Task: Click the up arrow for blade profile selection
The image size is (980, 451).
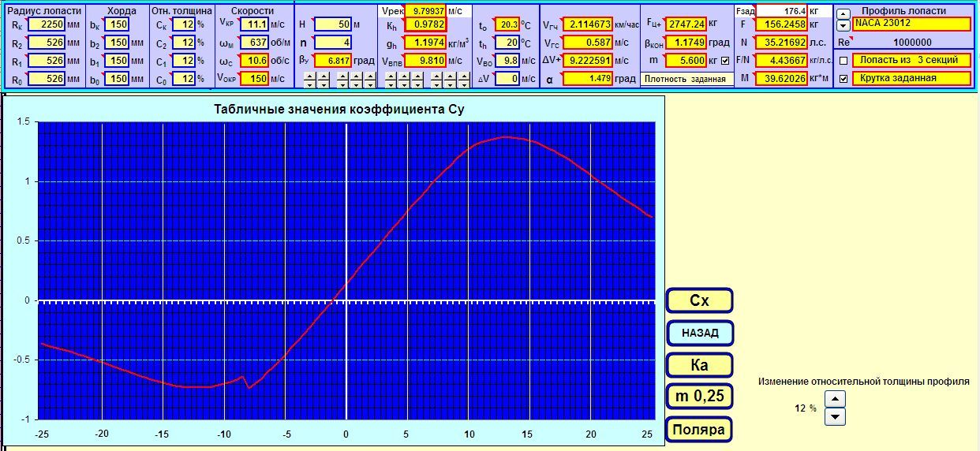Action: 843,14
